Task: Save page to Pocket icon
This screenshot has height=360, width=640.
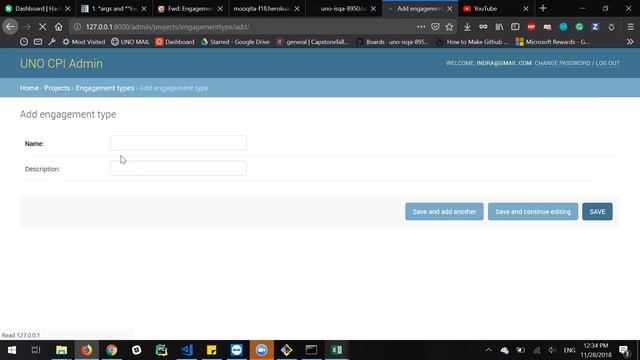Action: [435, 27]
